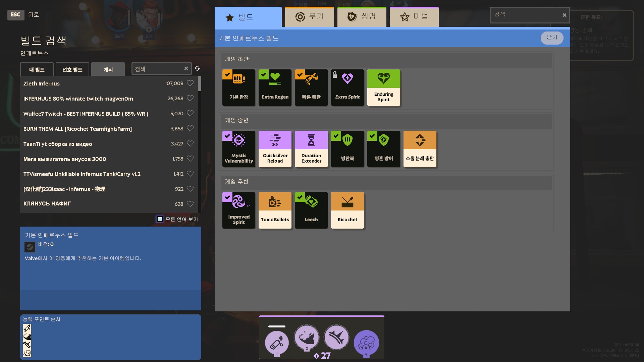
Task: Favorite the TTV/smeefu Unkillable build
Action: (190, 174)
